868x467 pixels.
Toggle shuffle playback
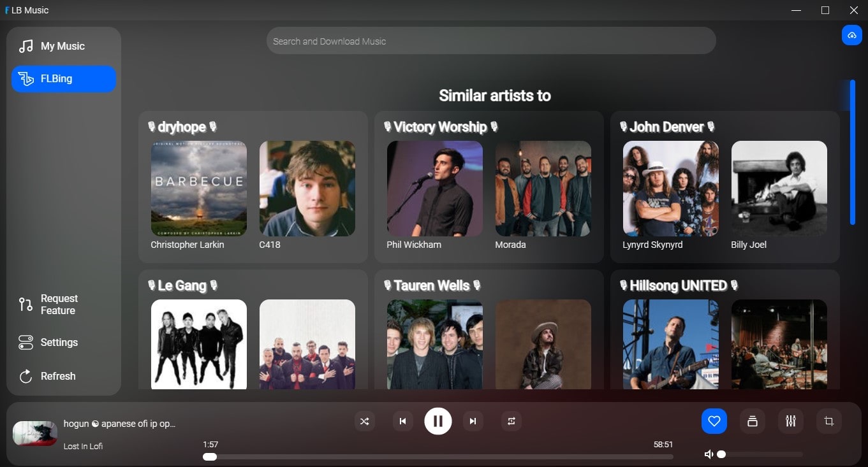tap(365, 421)
